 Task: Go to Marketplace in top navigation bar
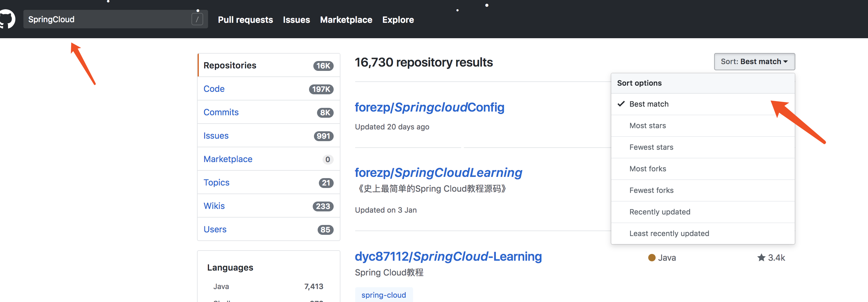tap(346, 20)
